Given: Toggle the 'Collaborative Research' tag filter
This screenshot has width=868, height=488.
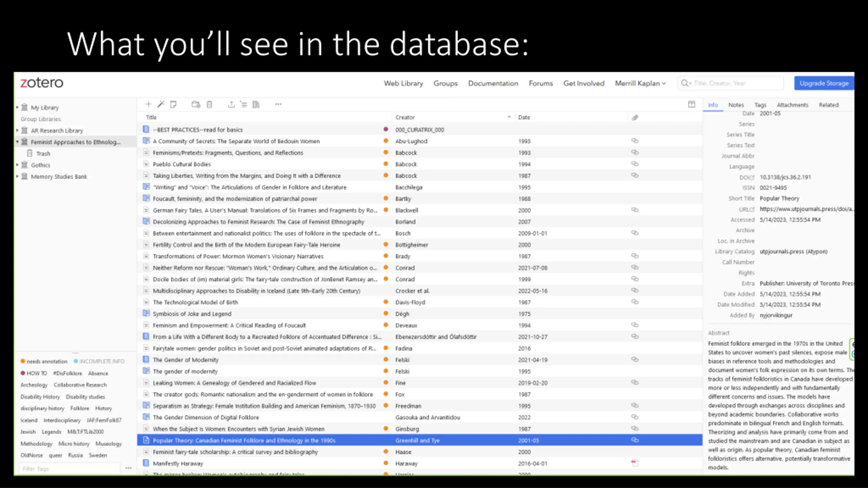Looking at the screenshot, I should (80, 385).
